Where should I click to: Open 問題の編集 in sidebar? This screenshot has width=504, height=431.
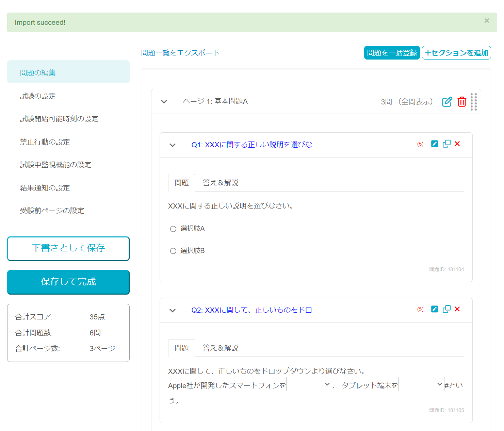(x=68, y=72)
